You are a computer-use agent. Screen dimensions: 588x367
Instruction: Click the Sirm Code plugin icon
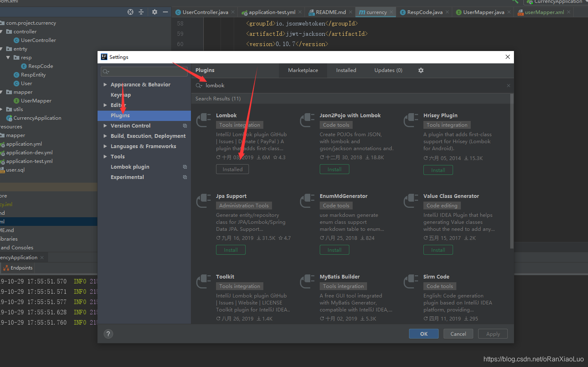pos(411,281)
